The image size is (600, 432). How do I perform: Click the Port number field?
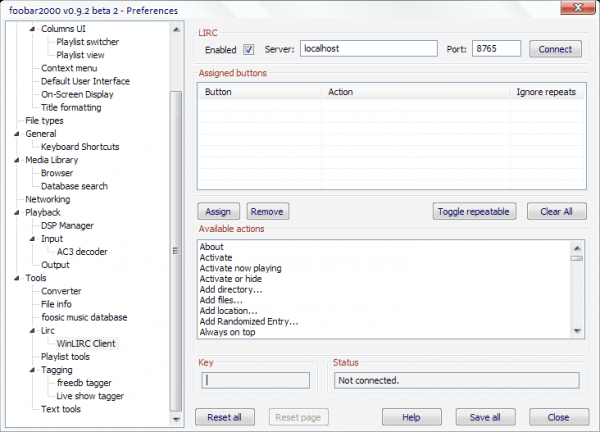point(496,49)
